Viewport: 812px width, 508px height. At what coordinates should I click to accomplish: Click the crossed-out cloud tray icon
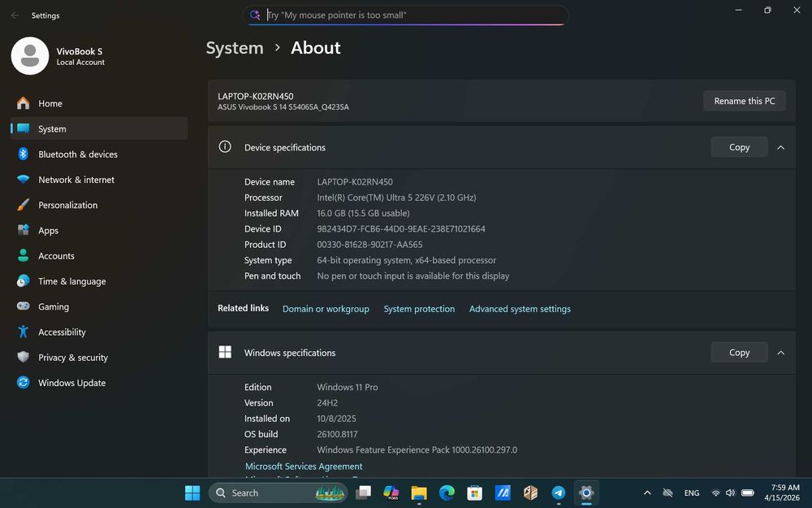(667, 493)
